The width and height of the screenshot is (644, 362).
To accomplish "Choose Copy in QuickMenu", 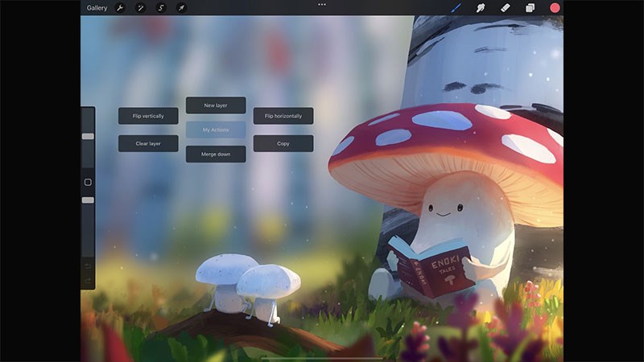I will (283, 144).
